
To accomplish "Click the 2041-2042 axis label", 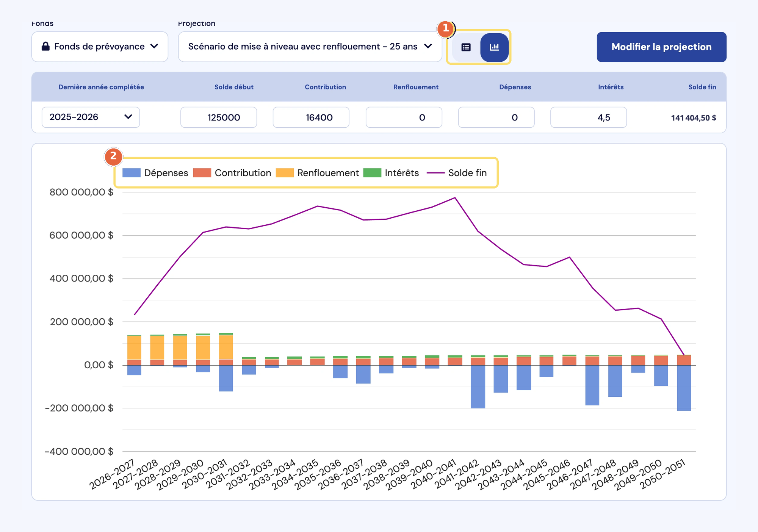I will point(457,474).
